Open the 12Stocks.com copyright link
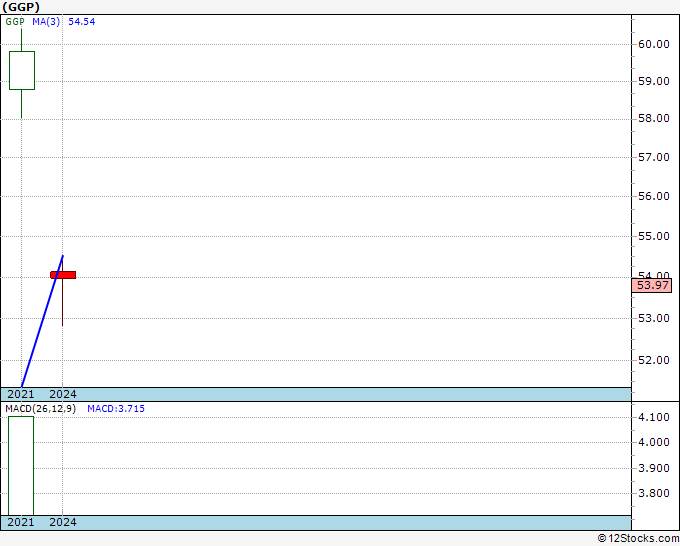The height and width of the screenshot is (546, 680). pyautogui.click(x=638, y=539)
